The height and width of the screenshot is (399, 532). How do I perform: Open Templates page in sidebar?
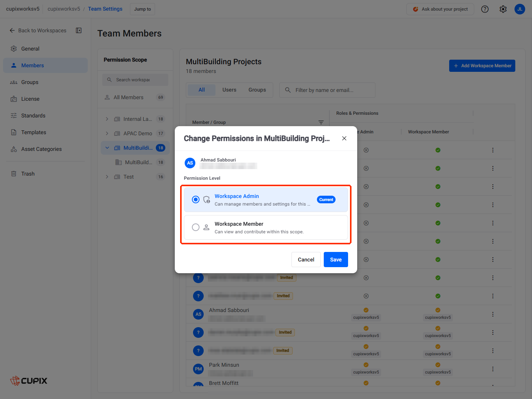(x=46, y=132)
